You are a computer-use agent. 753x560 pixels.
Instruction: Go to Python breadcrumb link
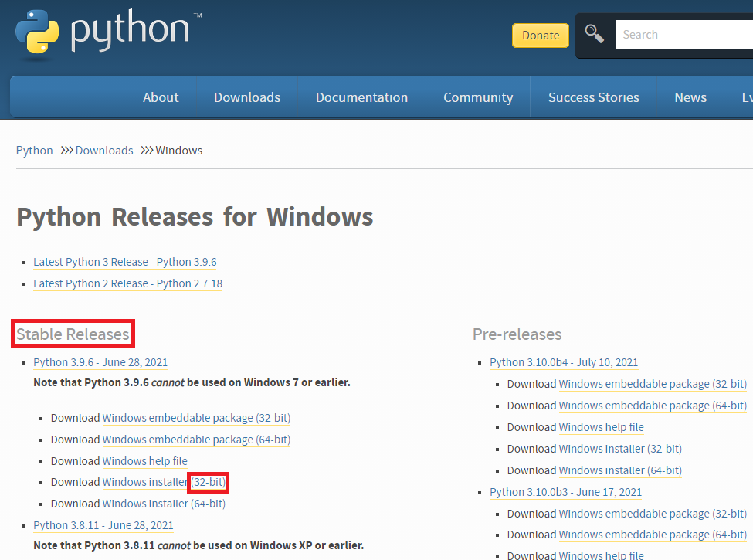point(34,151)
